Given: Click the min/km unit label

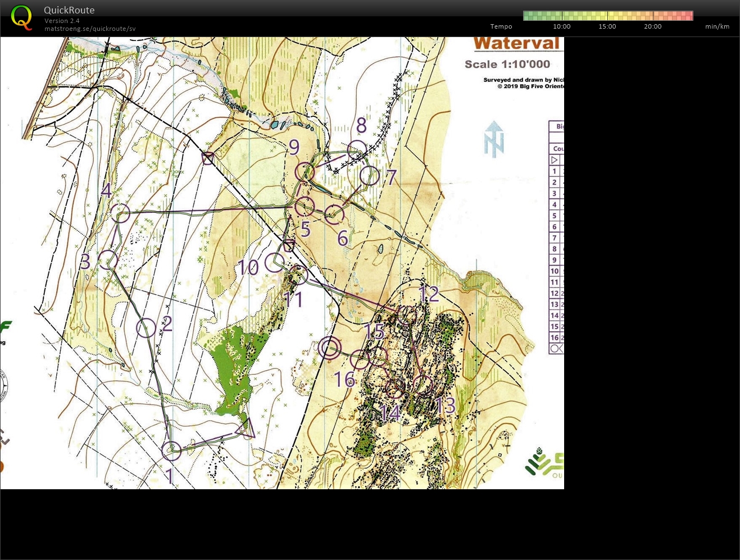Looking at the screenshot, I should pos(718,26).
